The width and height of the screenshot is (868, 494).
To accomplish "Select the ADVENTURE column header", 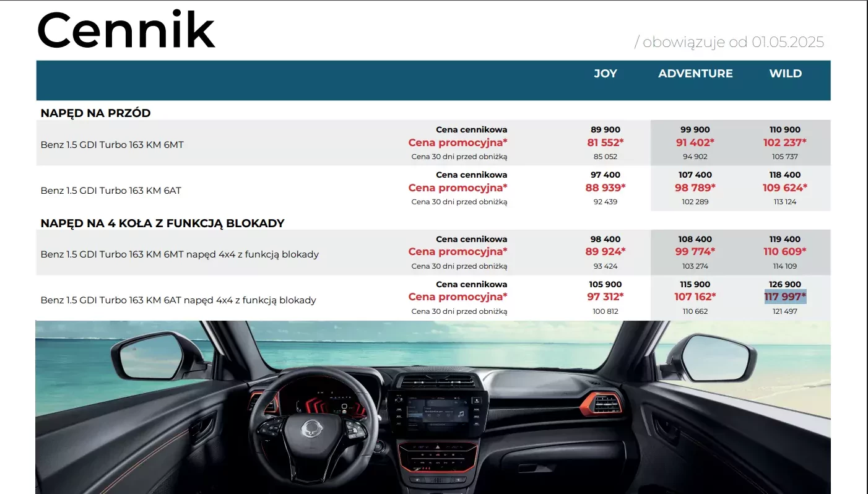I will [695, 74].
